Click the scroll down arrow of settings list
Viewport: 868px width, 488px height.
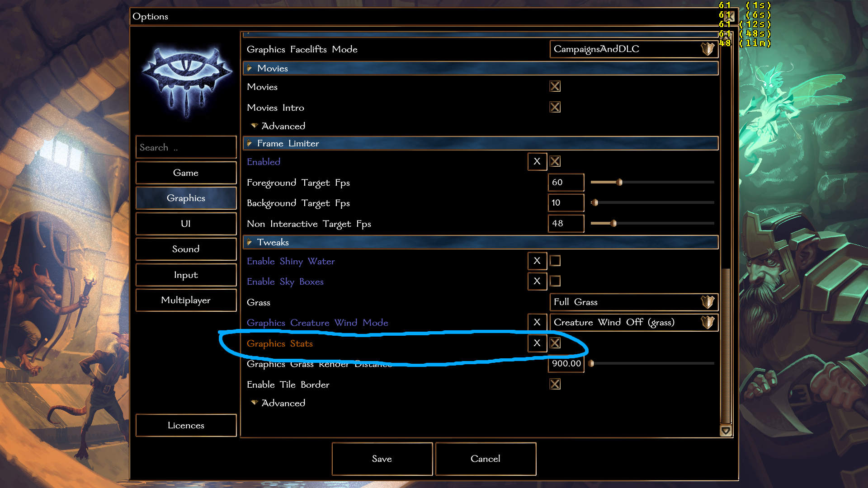click(726, 431)
